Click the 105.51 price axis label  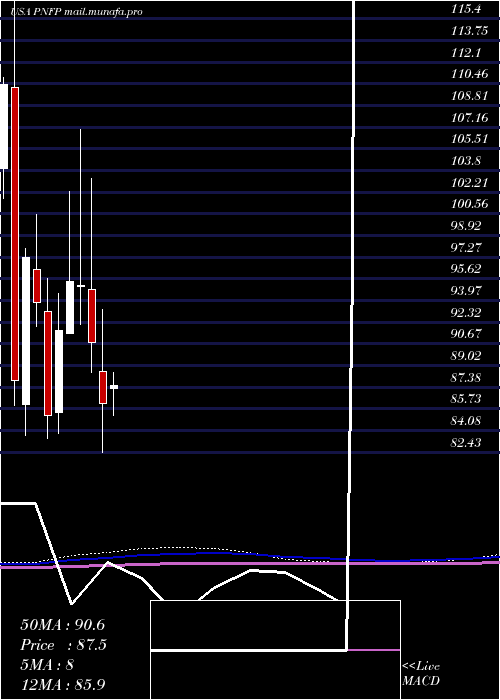click(x=469, y=139)
